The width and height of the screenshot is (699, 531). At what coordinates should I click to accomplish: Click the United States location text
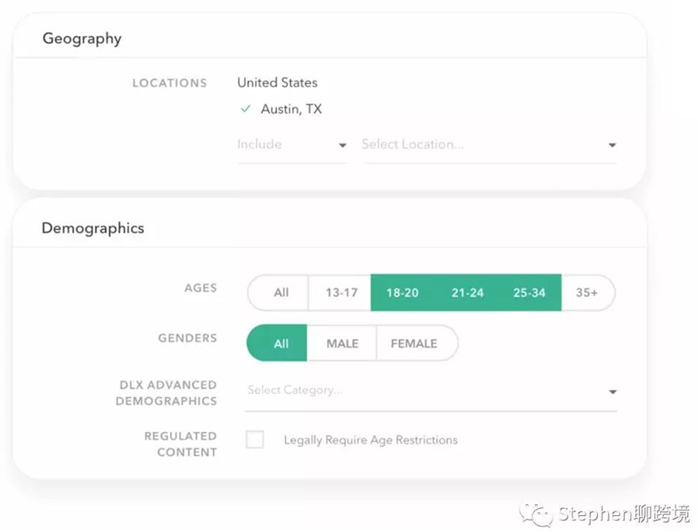(277, 83)
